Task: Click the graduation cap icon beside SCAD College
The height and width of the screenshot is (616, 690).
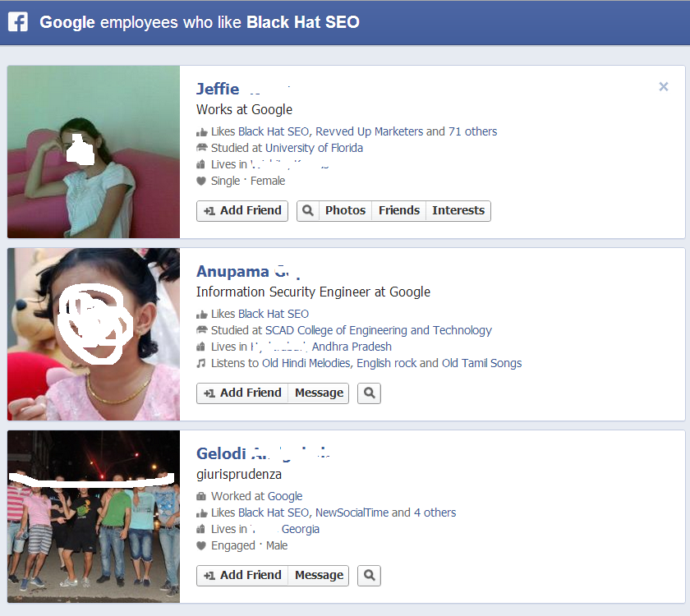Action: click(201, 330)
